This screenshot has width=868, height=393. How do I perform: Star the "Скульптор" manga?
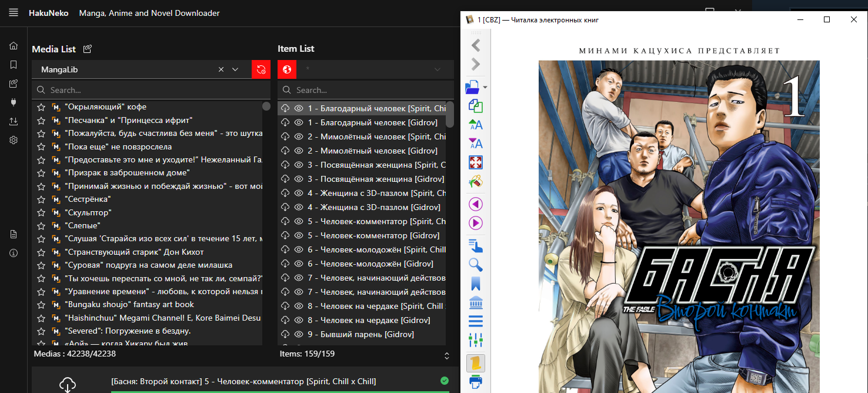point(41,212)
